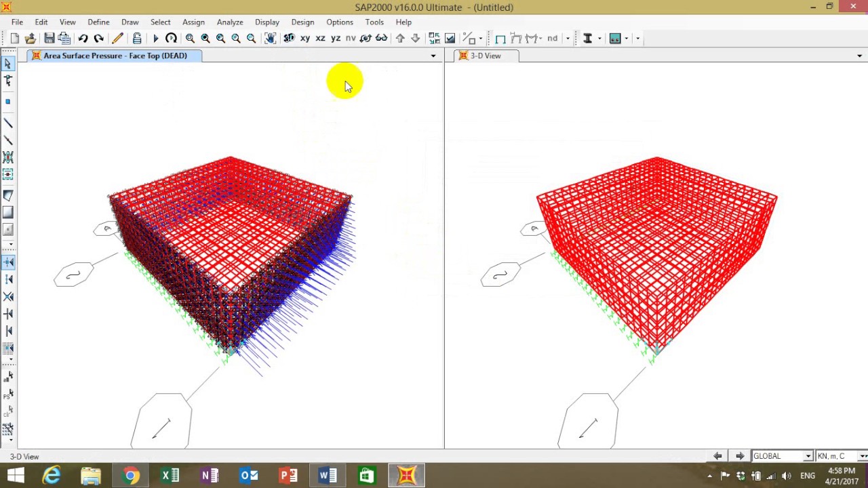Open Excel from the taskbar
This screenshot has height=488, width=868.
point(170,476)
